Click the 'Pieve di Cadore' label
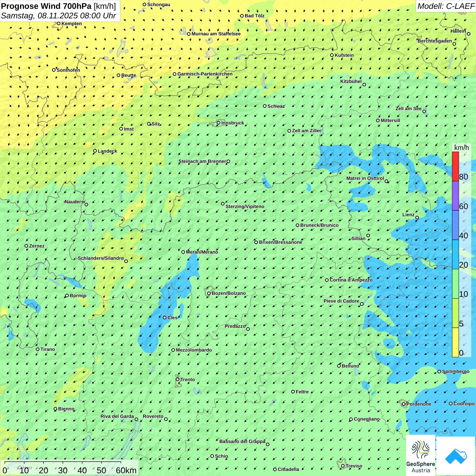476x476 pixels. tap(341, 301)
